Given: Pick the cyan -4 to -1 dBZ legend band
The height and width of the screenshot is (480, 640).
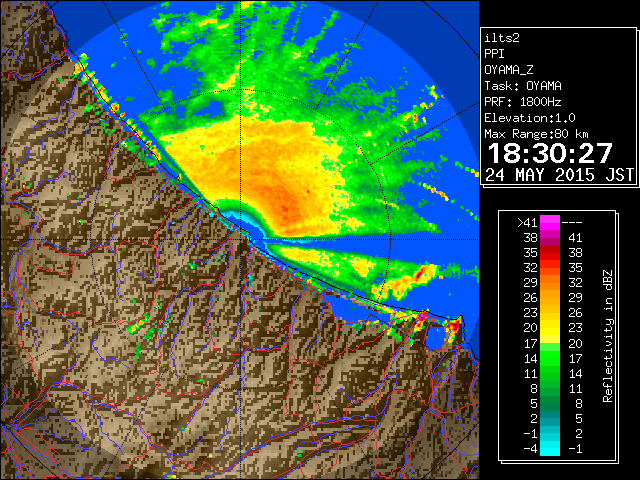Looking at the screenshot, I should (x=550, y=448).
